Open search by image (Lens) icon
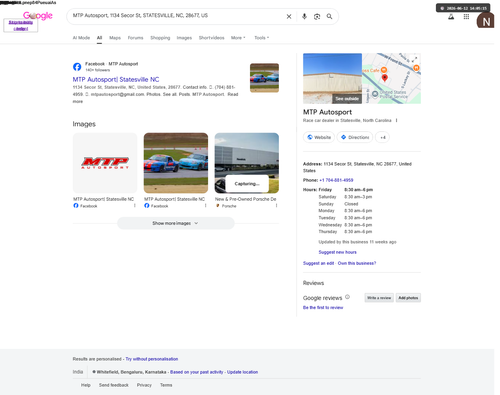 (317, 16)
